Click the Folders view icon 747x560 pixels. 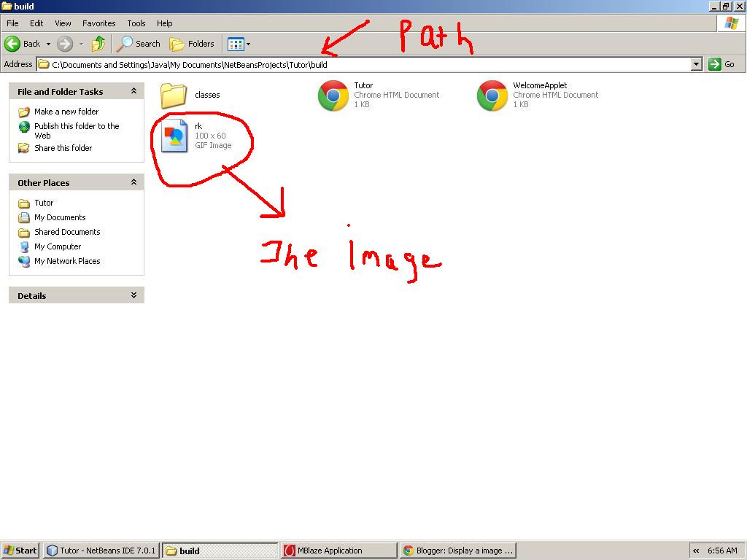(175, 44)
